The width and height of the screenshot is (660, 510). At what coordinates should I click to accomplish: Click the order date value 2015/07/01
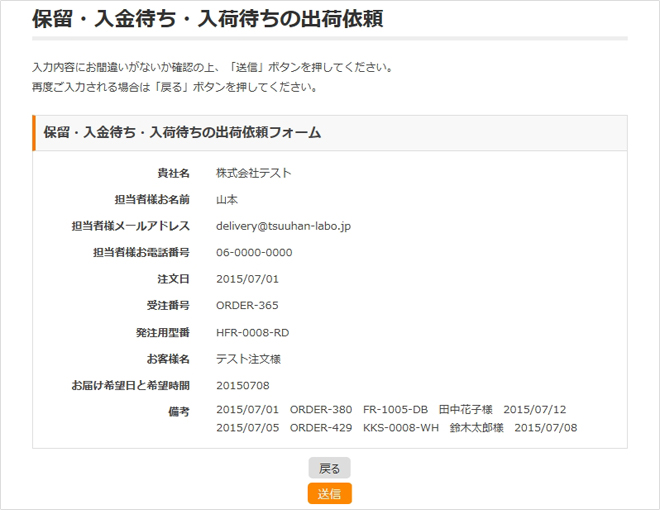tap(247, 279)
